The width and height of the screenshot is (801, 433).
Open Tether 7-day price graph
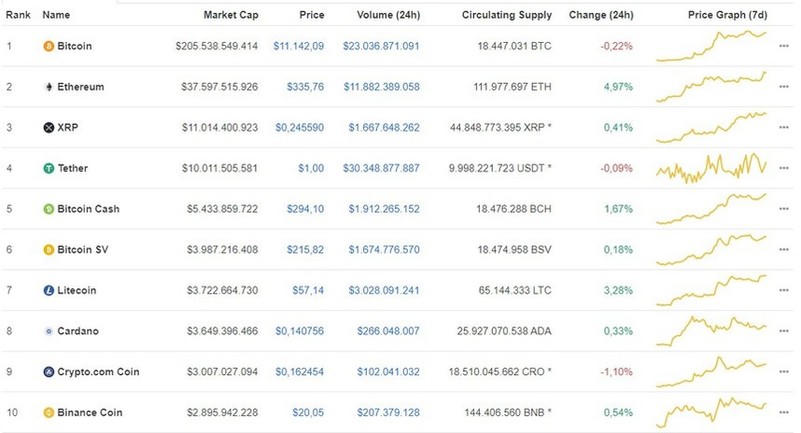point(712,167)
